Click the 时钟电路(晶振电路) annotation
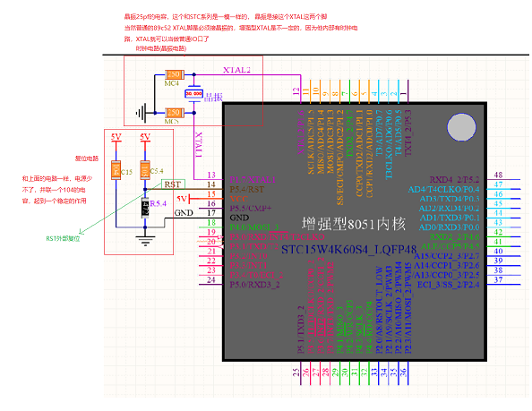Screen dimensions: 532x411 [x=161, y=48]
